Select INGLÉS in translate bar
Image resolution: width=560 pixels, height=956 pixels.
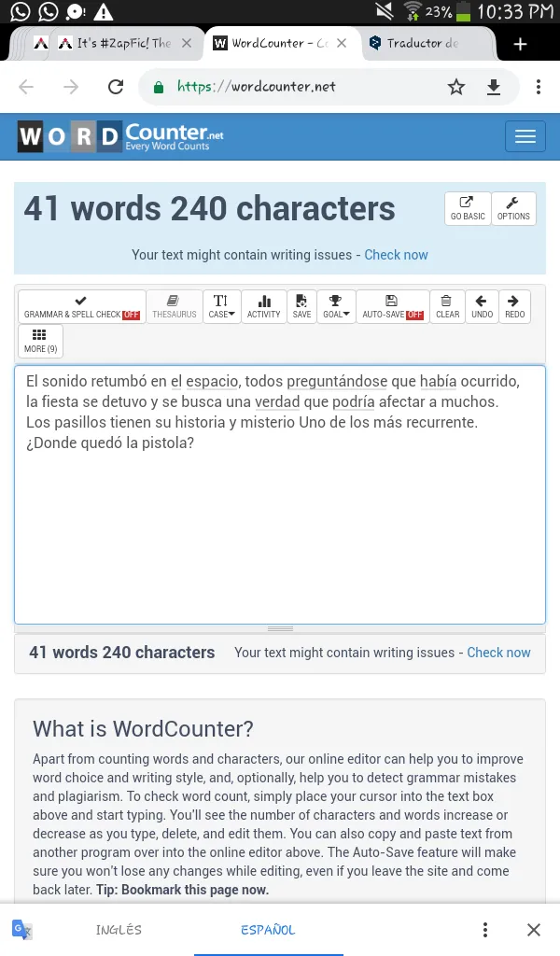(x=119, y=930)
